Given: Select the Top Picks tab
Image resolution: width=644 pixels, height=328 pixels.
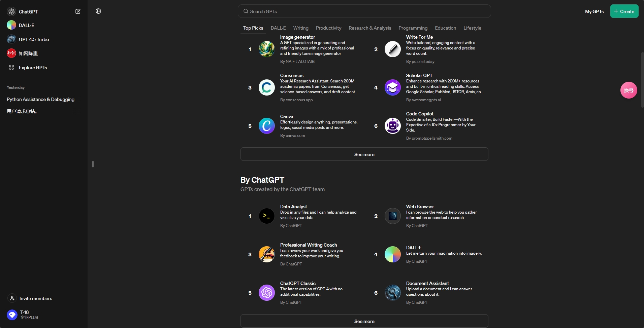Looking at the screenshot, I should coord(253,28).
